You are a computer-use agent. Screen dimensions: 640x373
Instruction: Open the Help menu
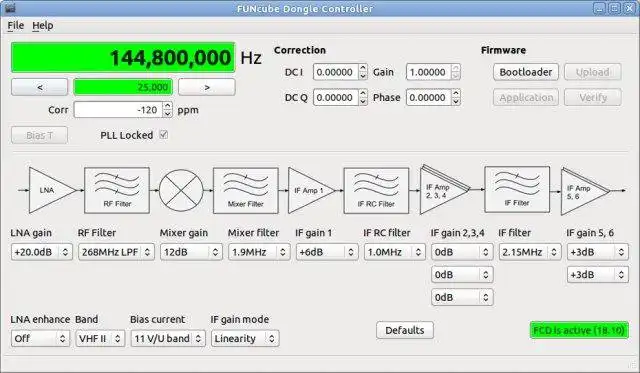(42, 26)
